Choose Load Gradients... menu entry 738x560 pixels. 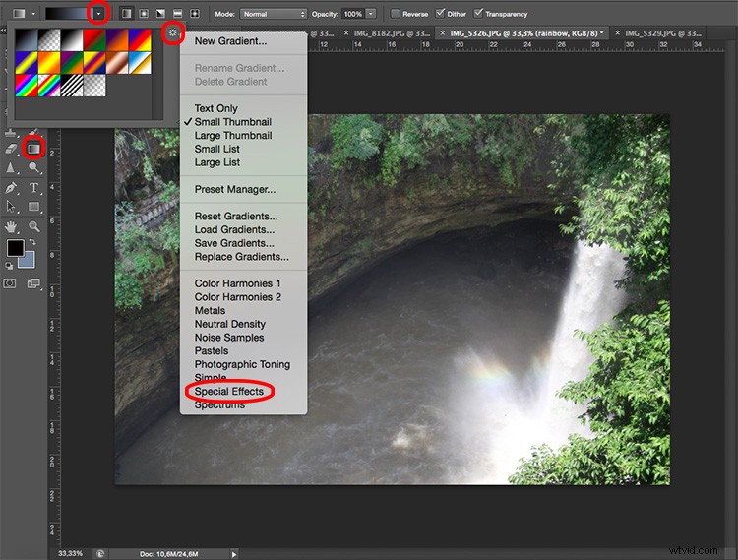click(234, 230)
